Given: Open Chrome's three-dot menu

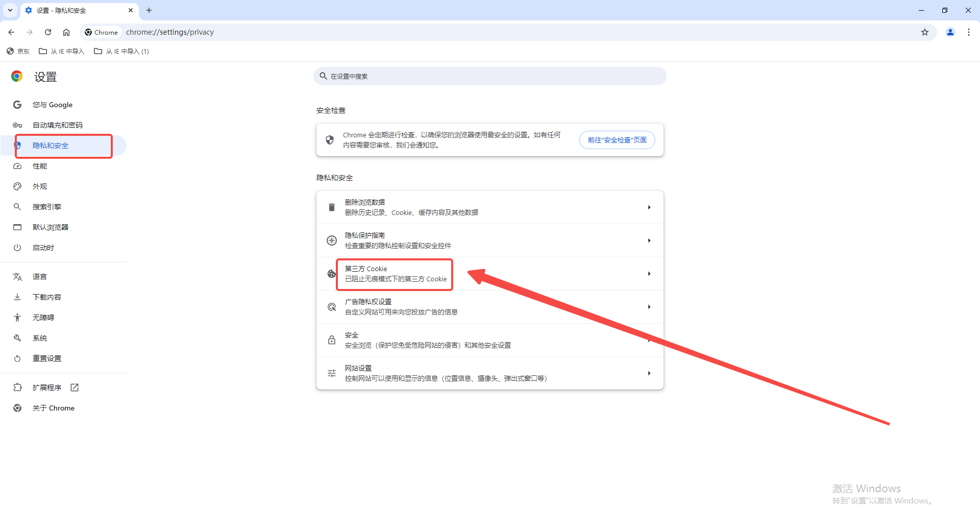Looking at the screenshot, I should click(x=969, y=32).
